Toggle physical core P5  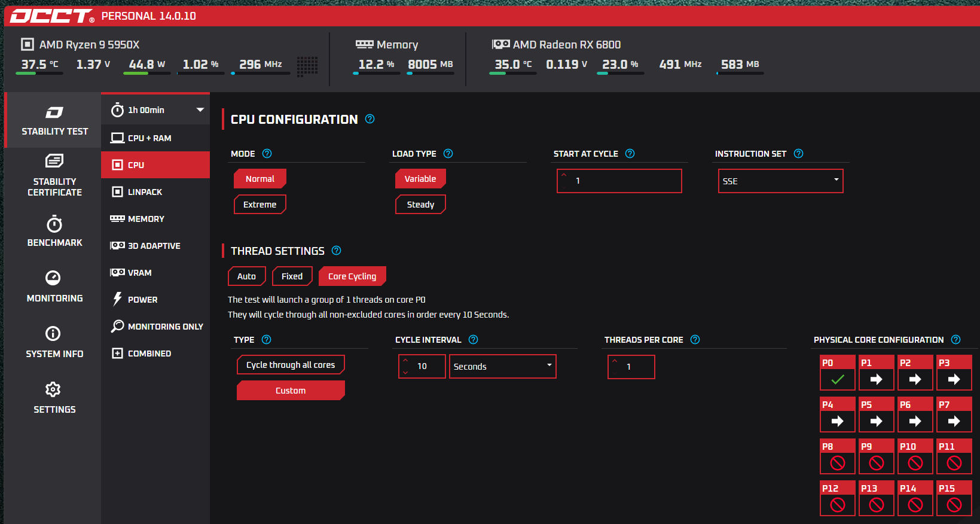(877, 415)
